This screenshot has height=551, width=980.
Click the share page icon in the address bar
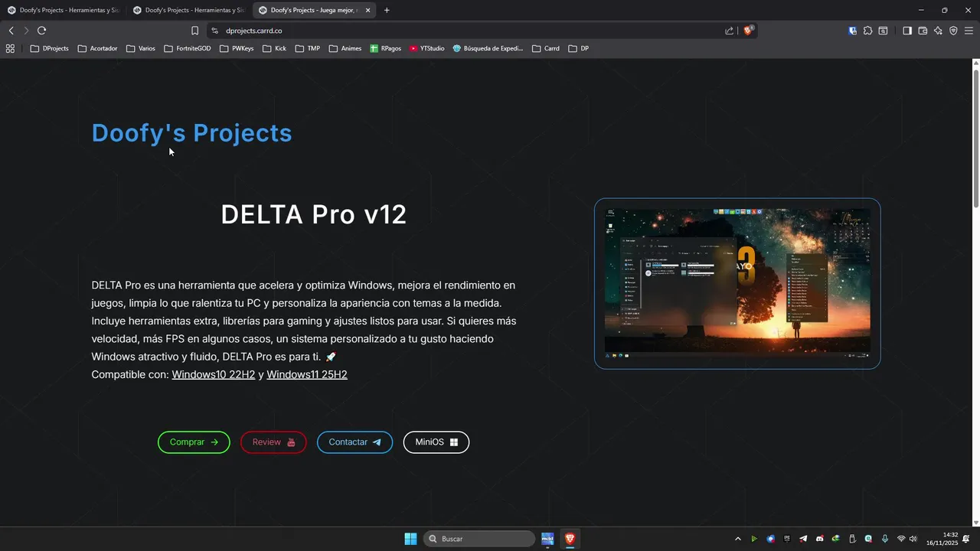[729, 31]
